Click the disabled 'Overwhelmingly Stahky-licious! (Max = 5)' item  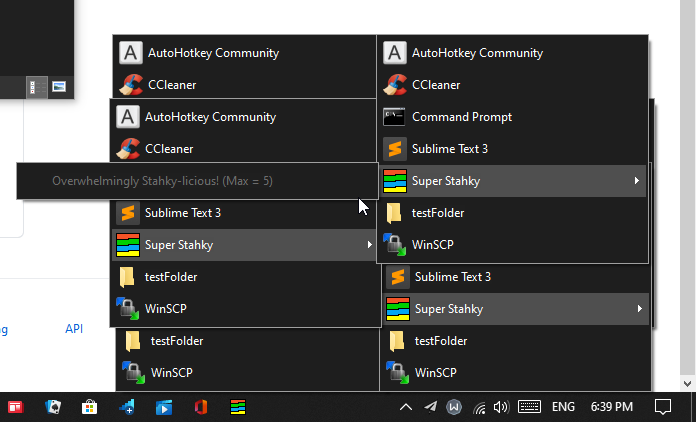pyautogui.click(x=198, y=181)
